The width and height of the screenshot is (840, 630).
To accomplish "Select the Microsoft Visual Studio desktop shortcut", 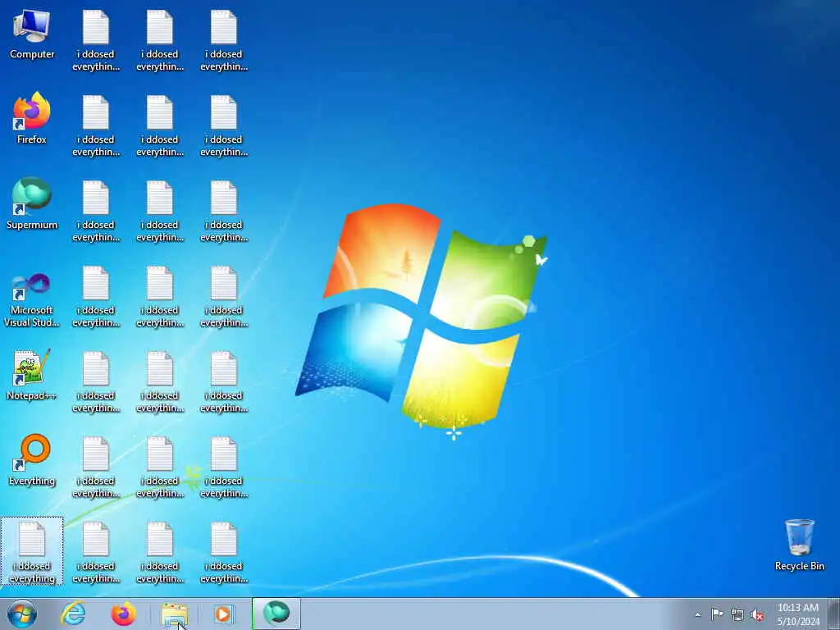I will click(32, 300).
